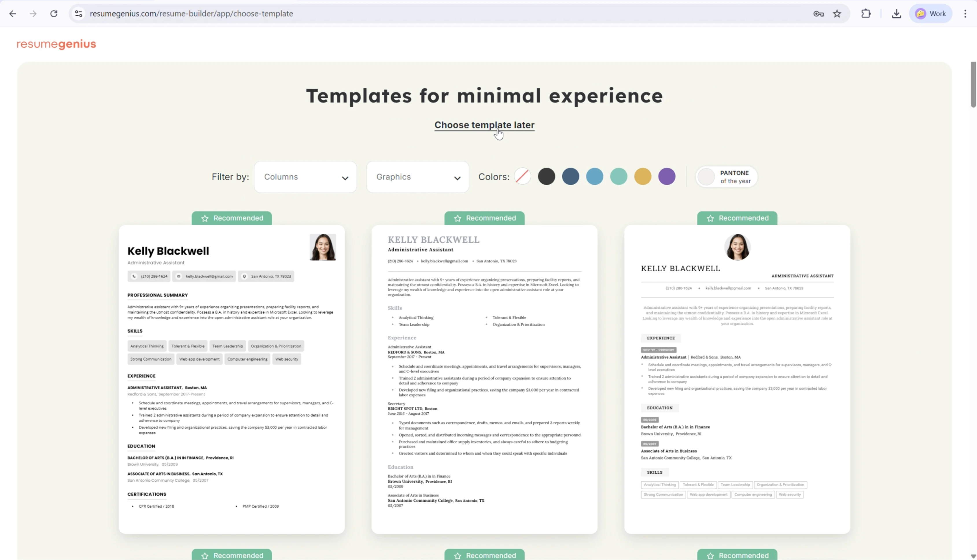Select the centered-photo resume template
The image size is (977, 560).
pyautogui.click(x=737, y=379)
